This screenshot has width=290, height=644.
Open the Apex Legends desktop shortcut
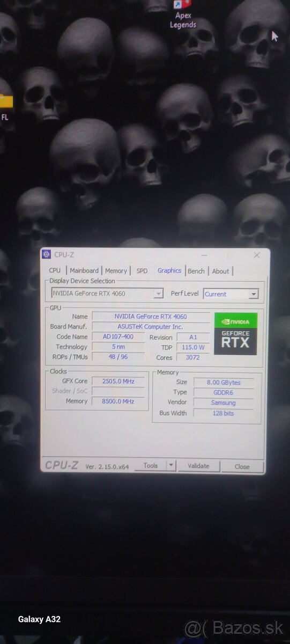point(183,14)
